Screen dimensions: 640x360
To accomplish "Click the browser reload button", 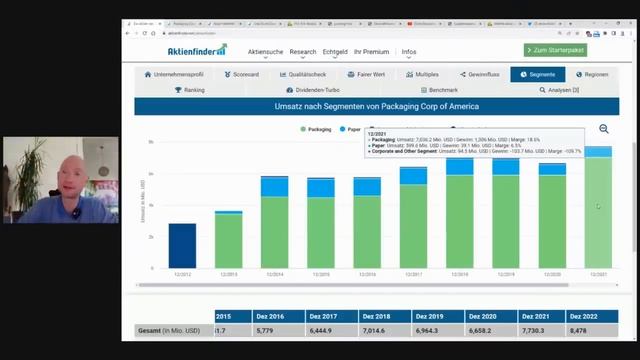I will [x=144, y=33].
